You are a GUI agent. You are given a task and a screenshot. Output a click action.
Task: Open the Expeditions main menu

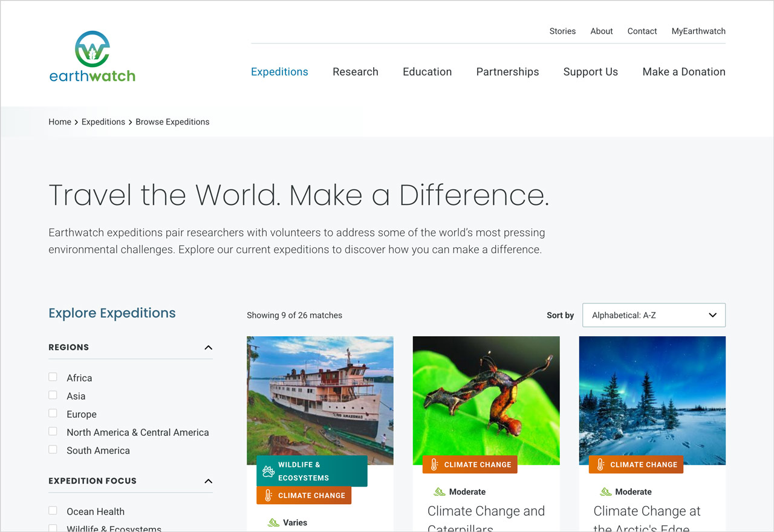(x=279, y=71)
